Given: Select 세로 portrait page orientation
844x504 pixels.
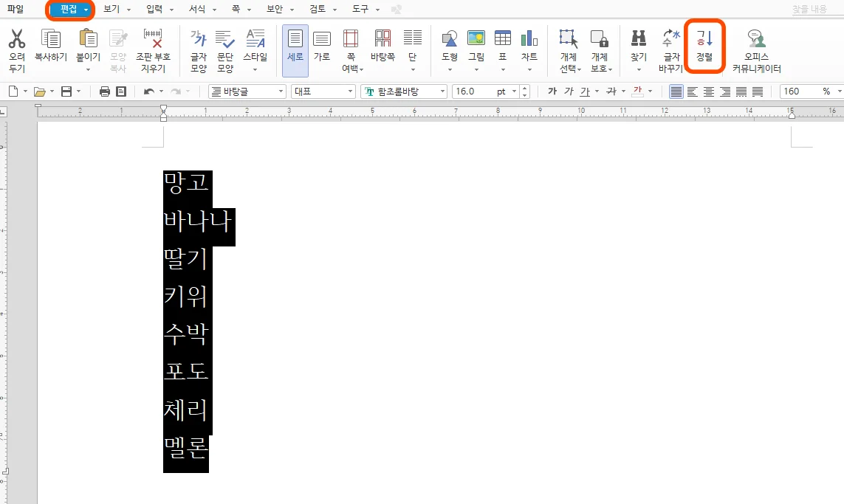Looking at the screenshot, I should 295,50.
